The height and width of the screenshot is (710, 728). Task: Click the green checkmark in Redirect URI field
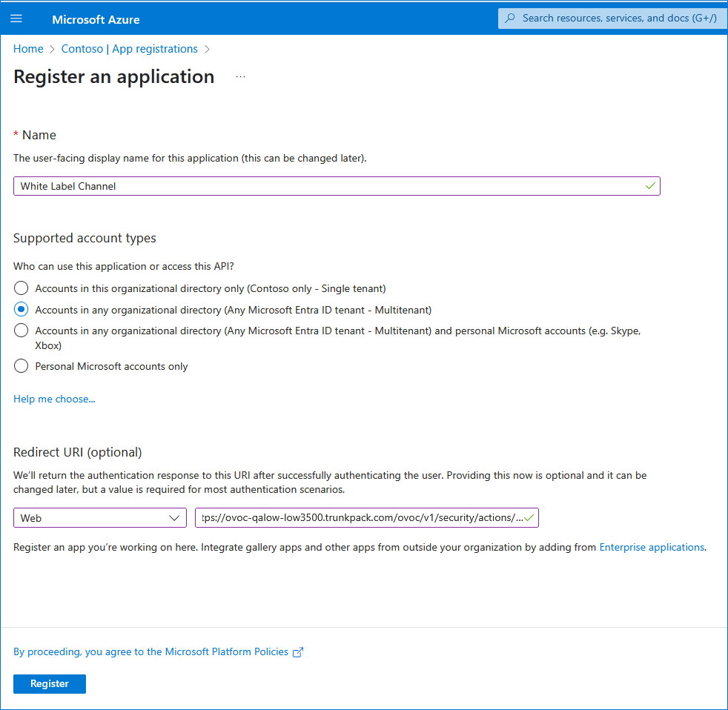(529, 518)
